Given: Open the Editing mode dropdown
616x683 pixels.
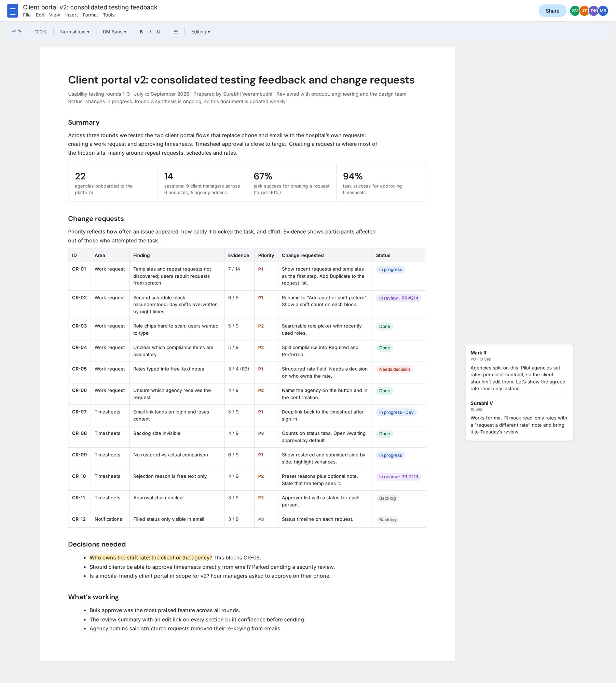Looking at the screenshot, I should coord(201,32).
